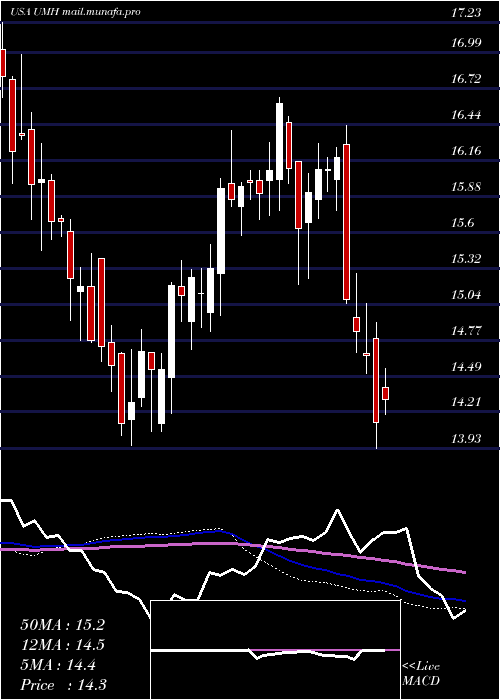The image size is (500, 700).
Task: Click the 16.99 price axis label
Action: point(466,43)
